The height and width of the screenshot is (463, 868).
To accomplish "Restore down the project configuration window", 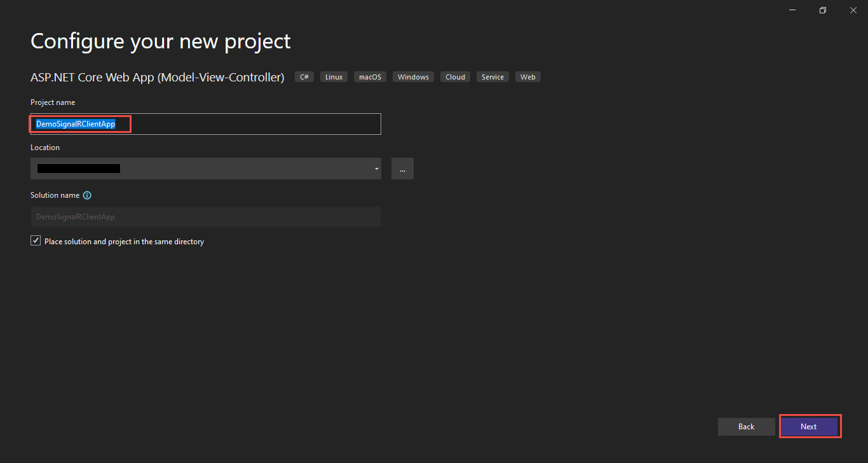I will click(x=823, y=10).
